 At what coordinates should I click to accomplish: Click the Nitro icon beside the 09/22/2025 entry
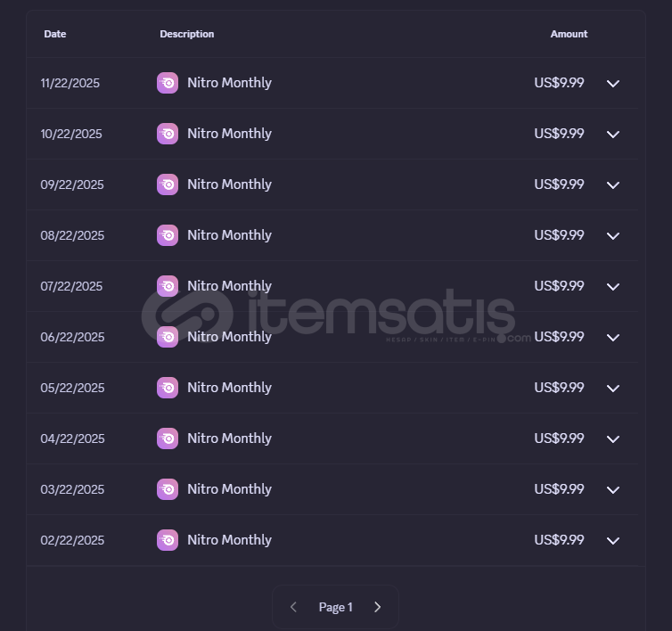click(x=168, y=184)
